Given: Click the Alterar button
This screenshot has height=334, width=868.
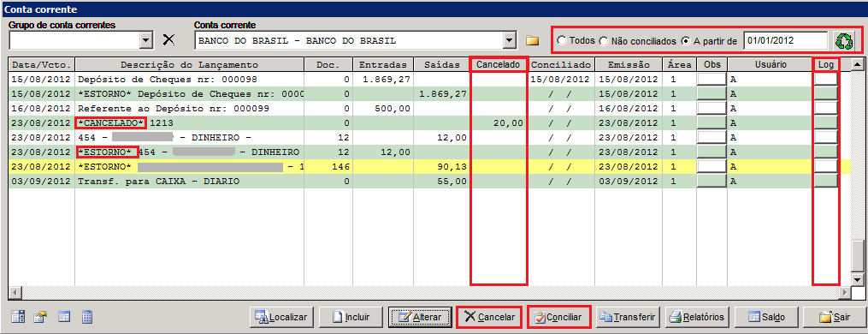Looking at the screenshot, I should [420, 318].
